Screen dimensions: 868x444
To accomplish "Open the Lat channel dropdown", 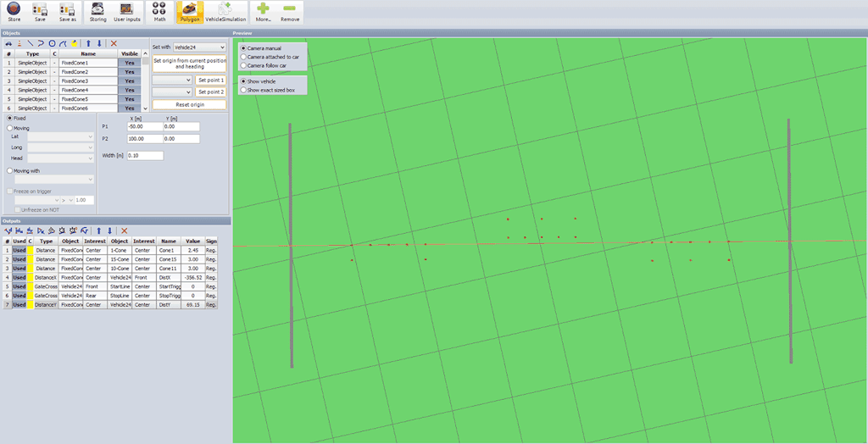I will [x=61, y=136].
